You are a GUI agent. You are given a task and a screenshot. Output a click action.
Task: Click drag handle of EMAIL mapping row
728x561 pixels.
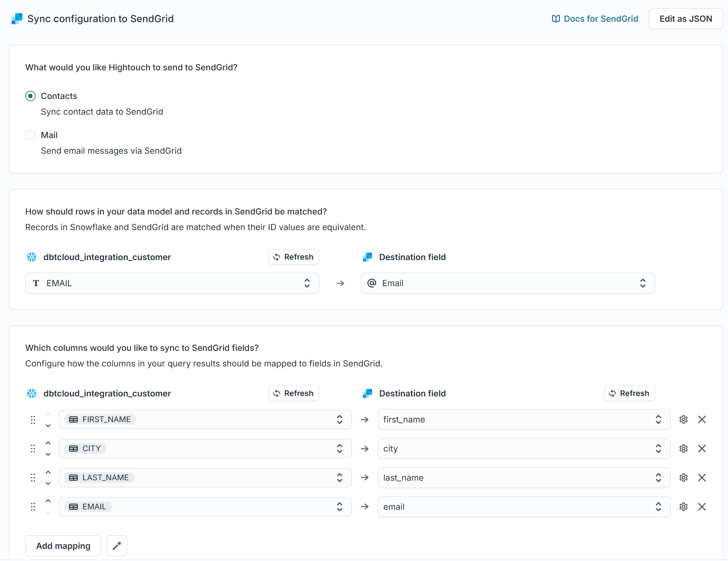[33, 507]
